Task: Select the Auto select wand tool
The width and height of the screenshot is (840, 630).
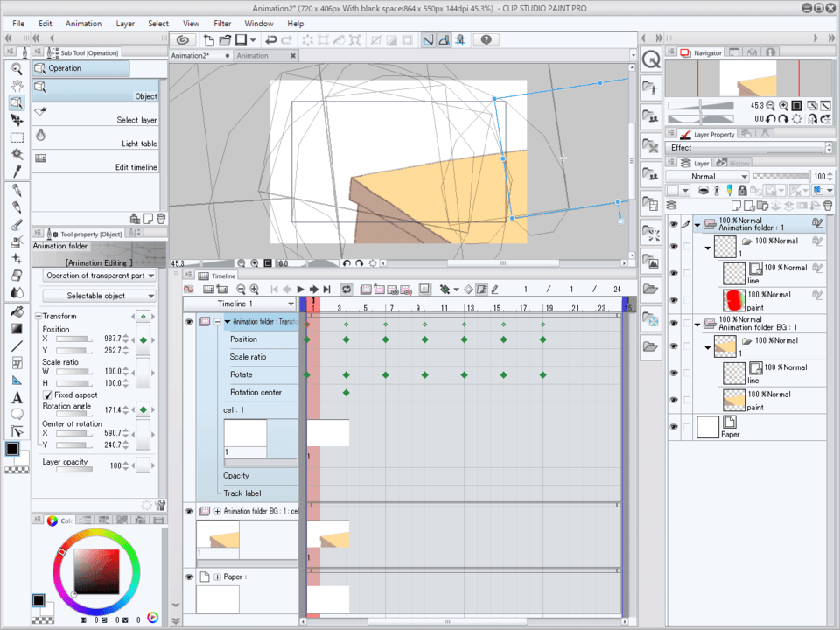Action: pyautogui.click(x=17, y=154)
